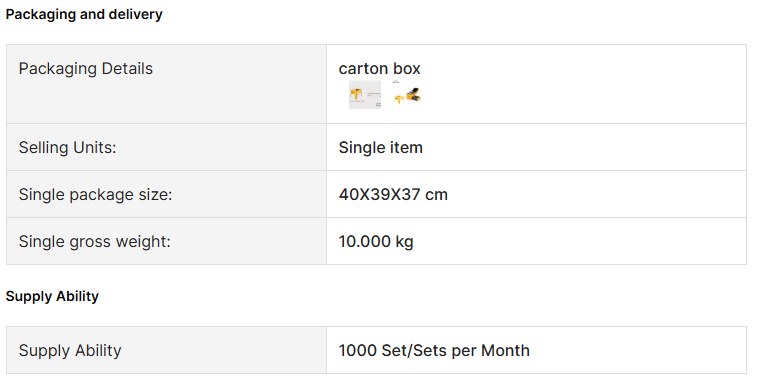The image size is (757, 380).
Task: Click the 'Packaging and delivery' heading
Action: tap(84, 14)
